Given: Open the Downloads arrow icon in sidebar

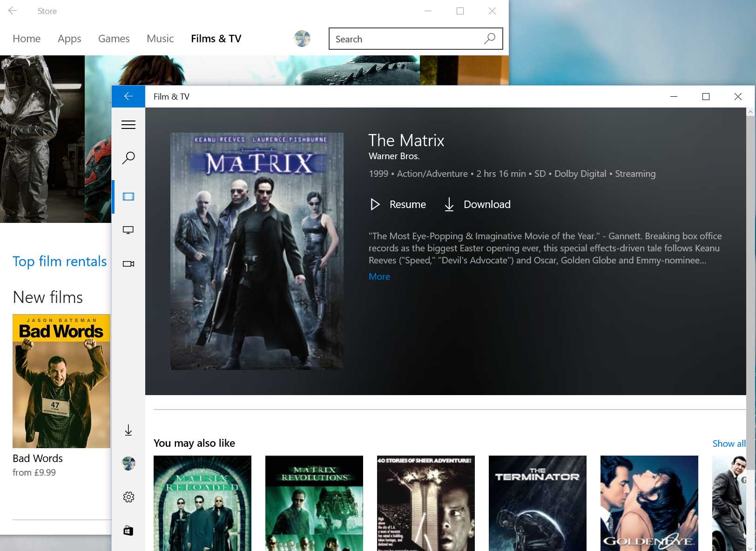Looking at the screenshot, I should 128,430.
